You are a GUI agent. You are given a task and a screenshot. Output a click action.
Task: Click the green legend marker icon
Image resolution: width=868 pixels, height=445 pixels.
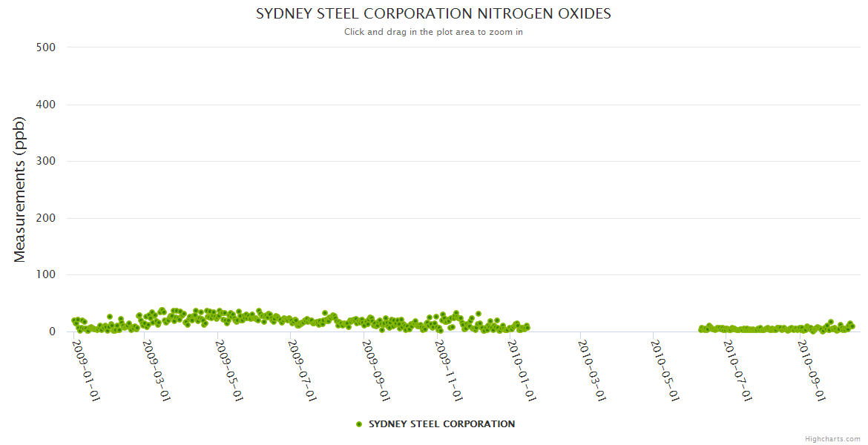pyautogui.click(x=359, y=424)
